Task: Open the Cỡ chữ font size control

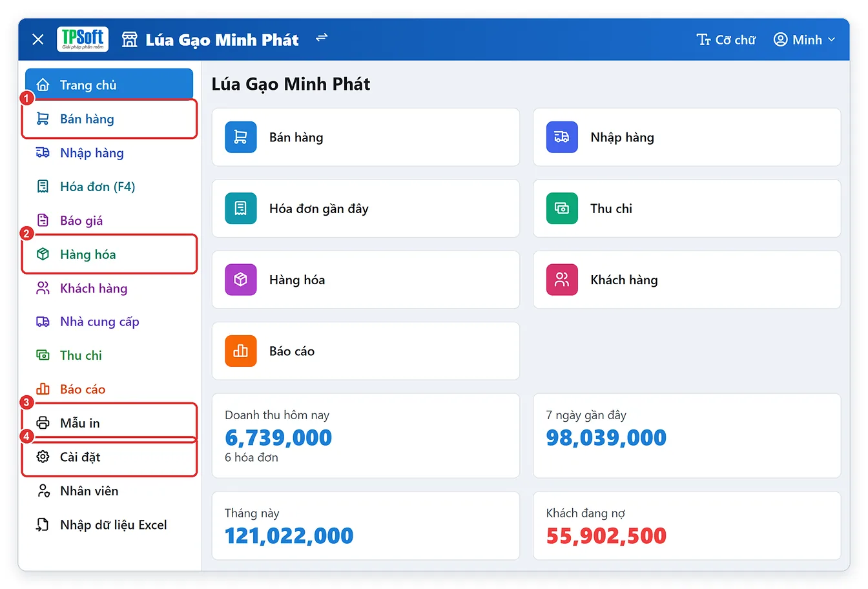Action: [727, 39]
